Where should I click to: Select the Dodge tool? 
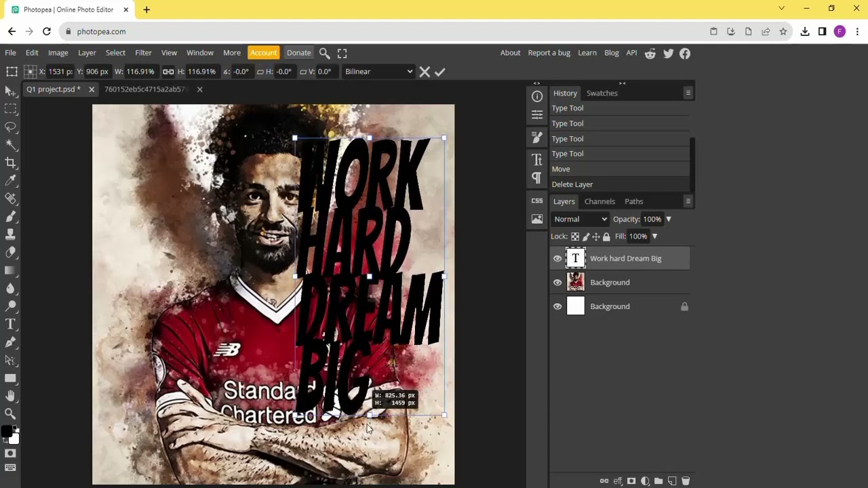[10, 306]
